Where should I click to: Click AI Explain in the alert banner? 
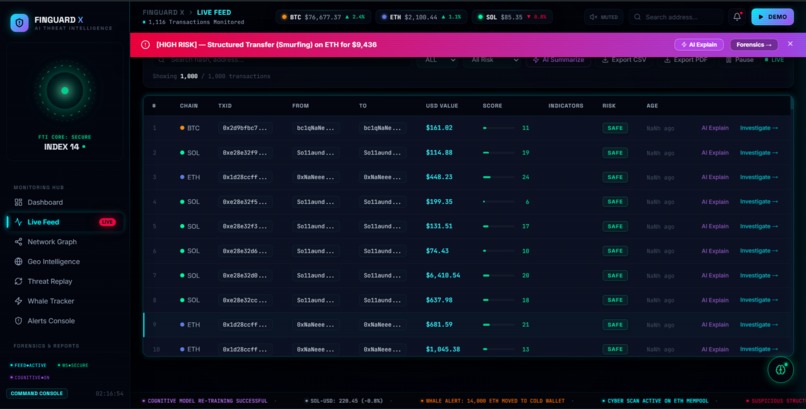(x=699, y=45)
